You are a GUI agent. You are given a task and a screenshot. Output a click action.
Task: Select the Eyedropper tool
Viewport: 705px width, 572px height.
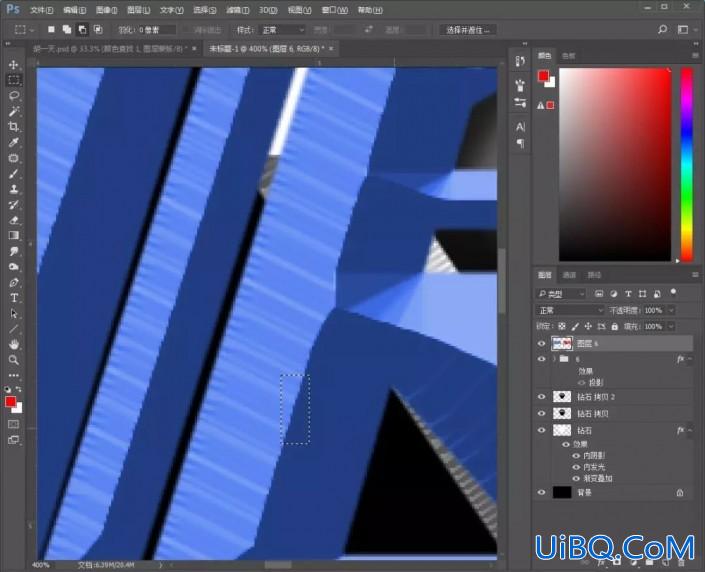point(13,143)
